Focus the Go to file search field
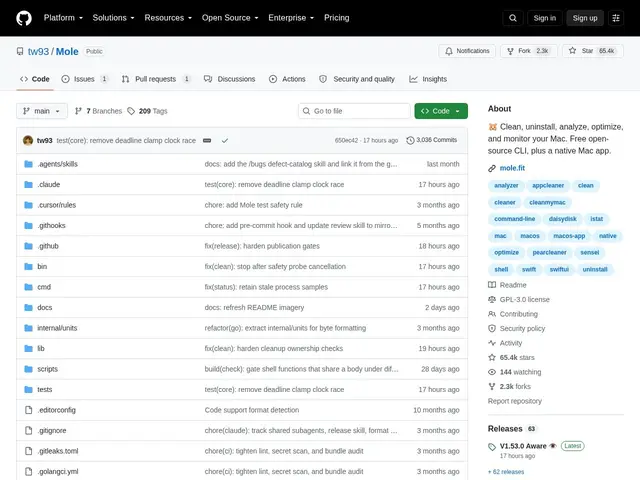This screenshot has height=480, width=640. tap(354, 111)
